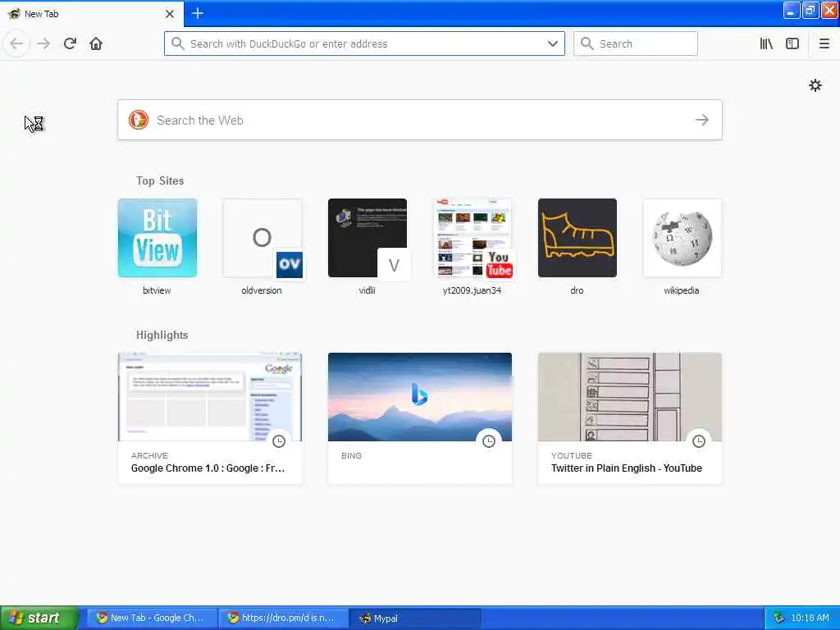
Task: Select the New Tab browser tab
Action: coord(92,14)
